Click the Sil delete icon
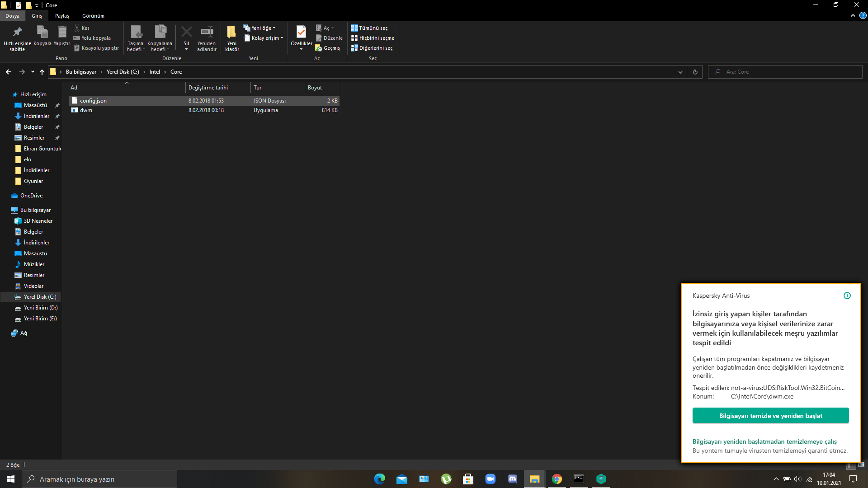The height and width of the screenshot is (488, 868). coord(186,32)
